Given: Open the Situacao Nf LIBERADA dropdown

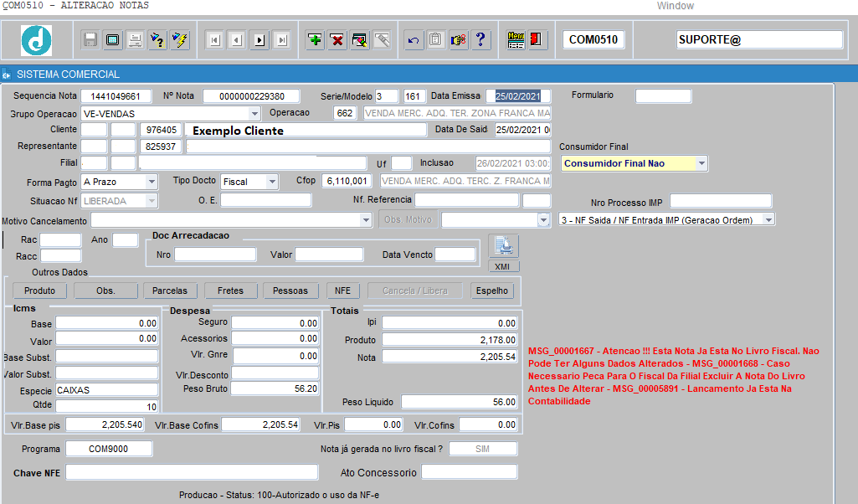Looking at the screenshot, I should pyautogui.click(x=152, y=201).
